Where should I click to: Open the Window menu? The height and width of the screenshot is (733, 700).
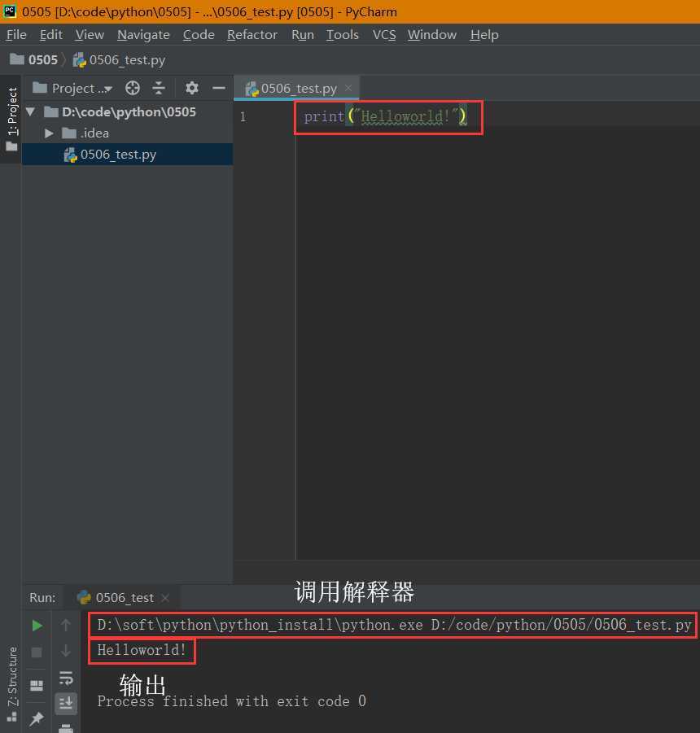432,35
